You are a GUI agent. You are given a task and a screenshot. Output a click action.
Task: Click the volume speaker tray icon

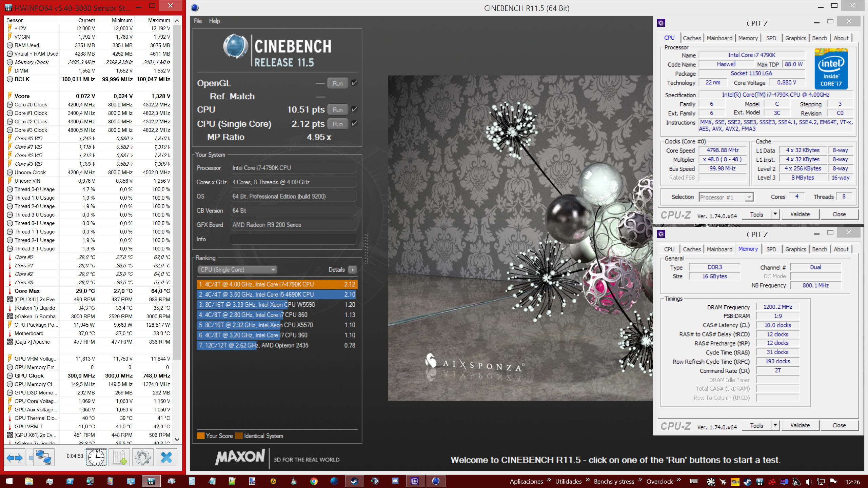point(809,482)
